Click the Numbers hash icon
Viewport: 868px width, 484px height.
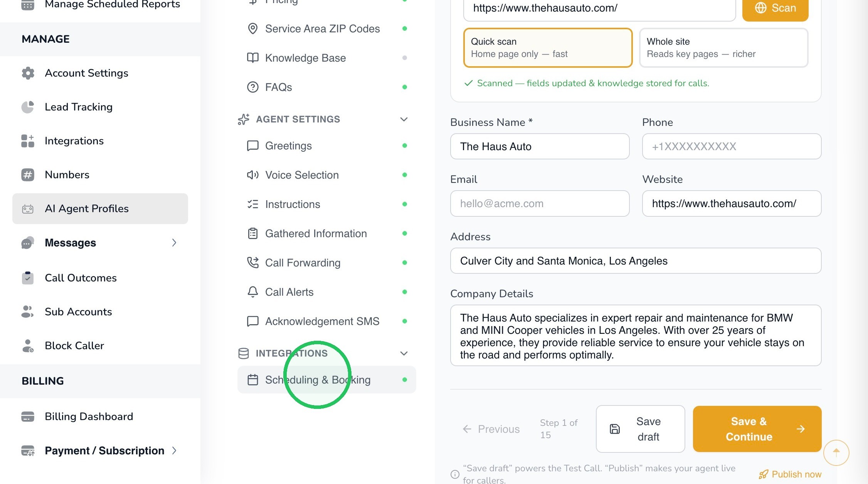click(28, 175)
